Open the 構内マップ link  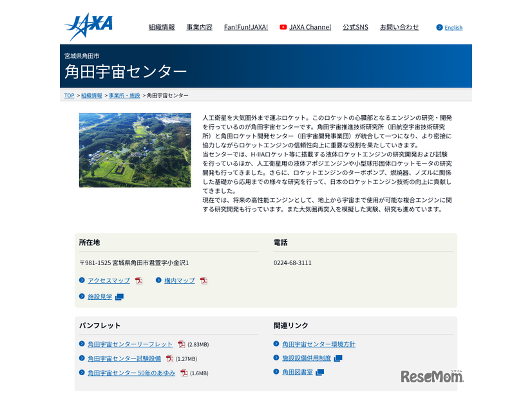tap(180, 281)
